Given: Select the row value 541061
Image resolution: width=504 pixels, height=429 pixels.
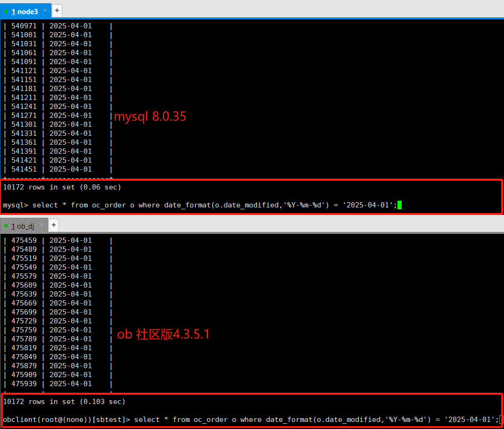Looking at the screenshot, I should point(24,53).
